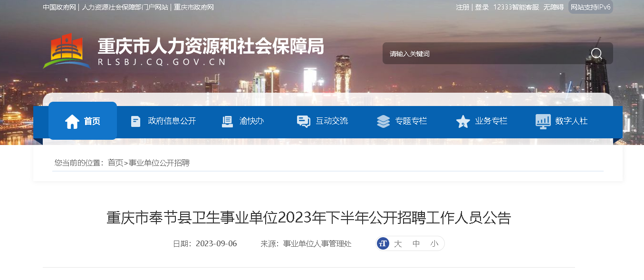Click the font size tT icon

pos(383,243)
